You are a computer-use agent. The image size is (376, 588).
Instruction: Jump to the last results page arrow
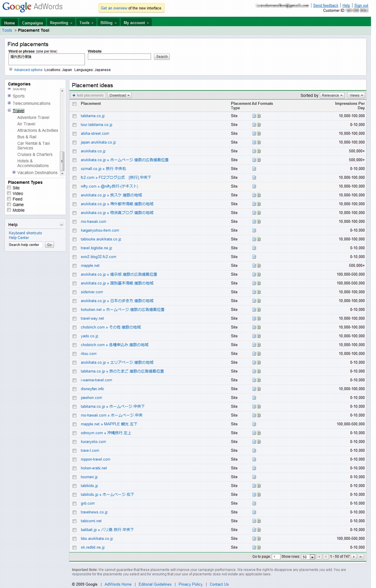point(361,557)
